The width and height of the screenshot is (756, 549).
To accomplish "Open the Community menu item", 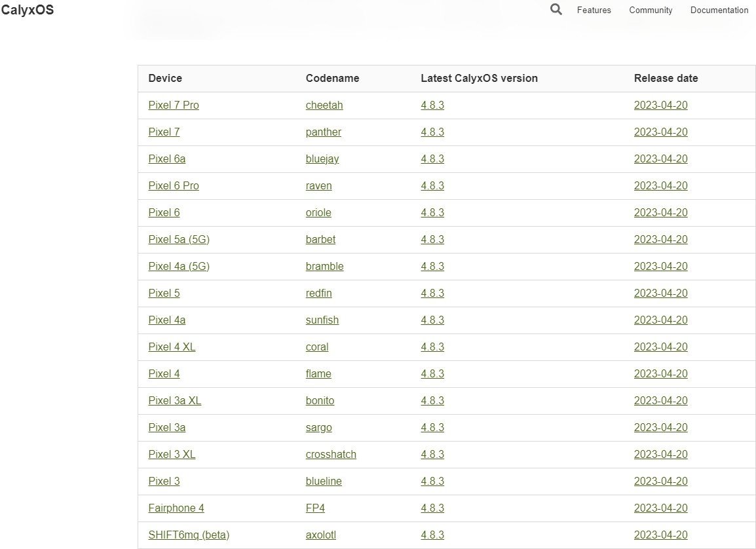I will click(x=651, y=10).
